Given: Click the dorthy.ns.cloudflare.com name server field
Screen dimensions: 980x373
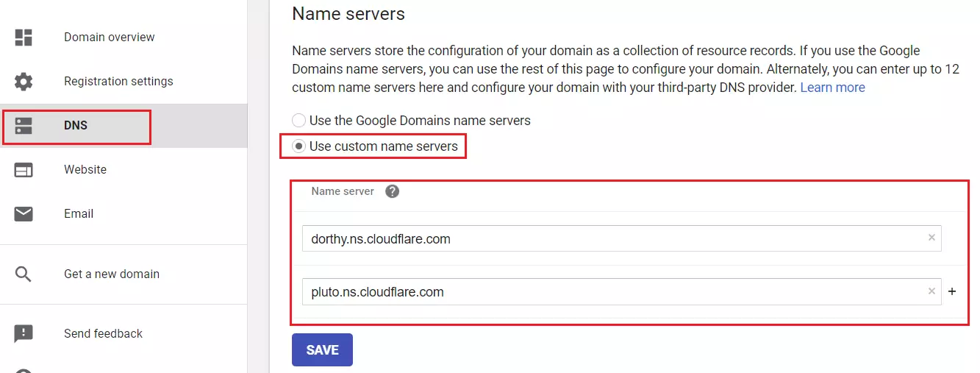Looking at the screenshot, I should coord(621,238).
